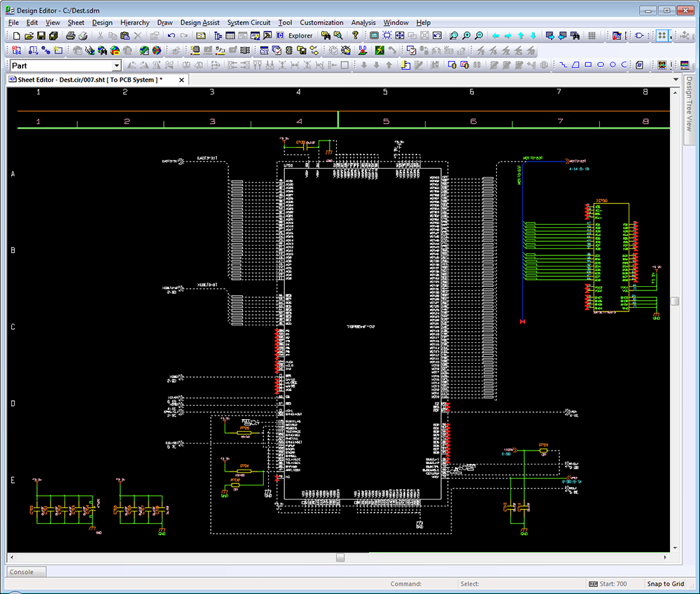
Task: Click the Save icon in the toolbar
Action: click(41, 36)
